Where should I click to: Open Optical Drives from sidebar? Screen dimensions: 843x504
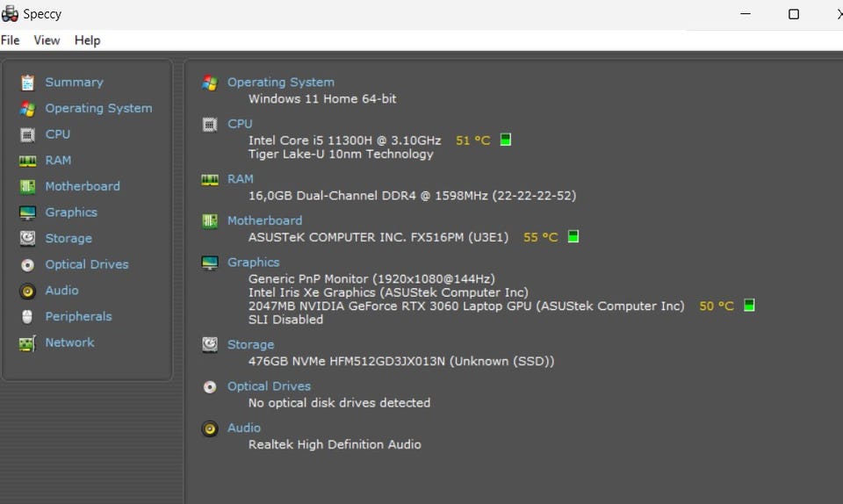(87, 264)
